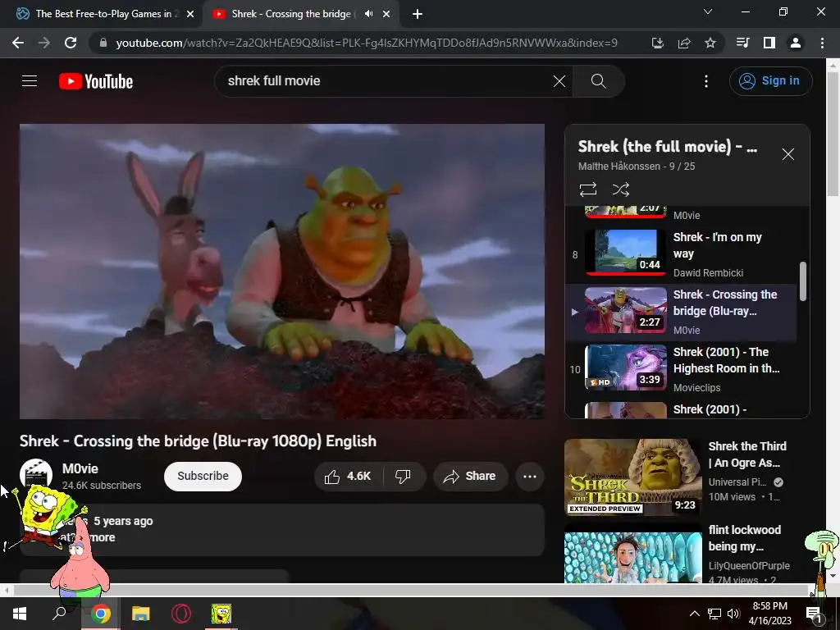Mute the tab via speaker icon
Screen dimensions: 840x630
click(x=368, y=14)
